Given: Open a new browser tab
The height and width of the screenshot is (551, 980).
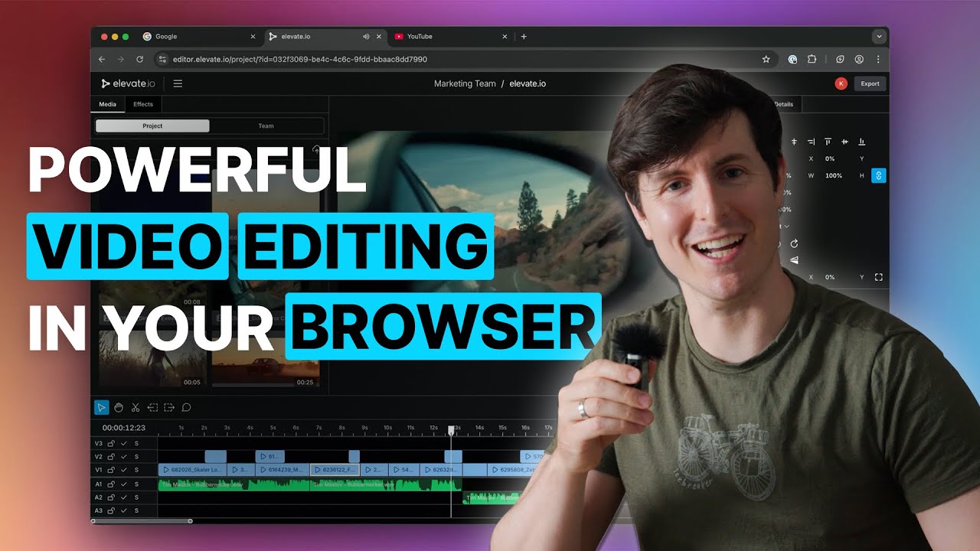Looking at the screenshot, I should 524,36.
